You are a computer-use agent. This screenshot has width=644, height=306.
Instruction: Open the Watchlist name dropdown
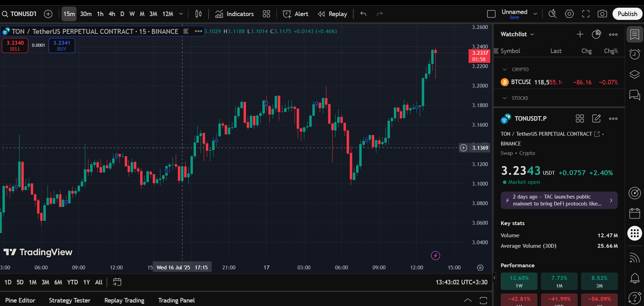[517, 34]
